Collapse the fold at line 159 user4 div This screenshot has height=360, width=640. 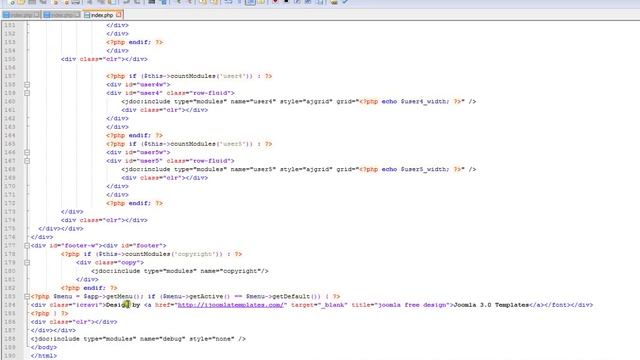click(27, 93)
